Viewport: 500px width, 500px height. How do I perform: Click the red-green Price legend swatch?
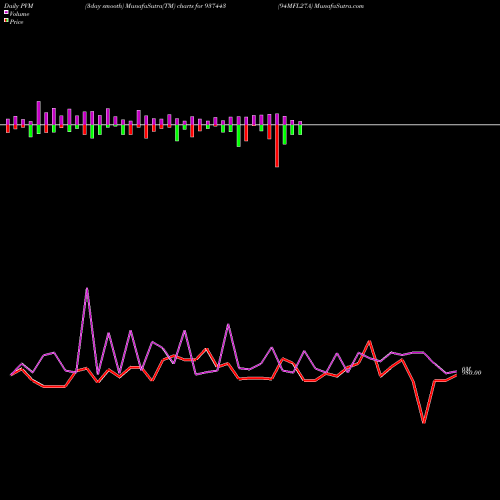click(x=6, y=21)
